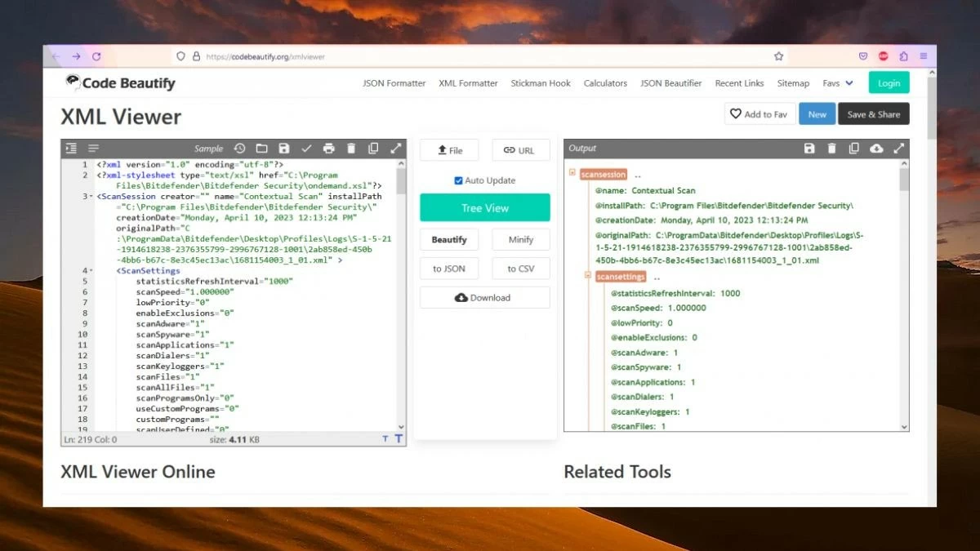Copy the Output panel contents

coord(853,148)
